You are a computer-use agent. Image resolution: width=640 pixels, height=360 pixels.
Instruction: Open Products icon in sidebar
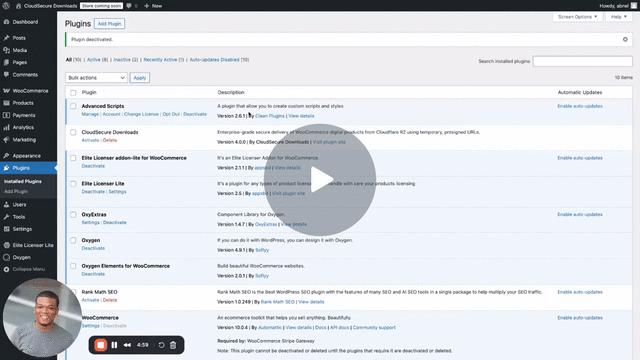6,103
